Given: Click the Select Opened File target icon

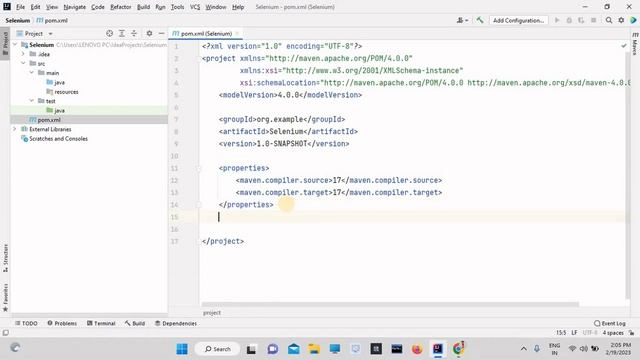Looking at the screenshot, I should (x=109, y=33).
